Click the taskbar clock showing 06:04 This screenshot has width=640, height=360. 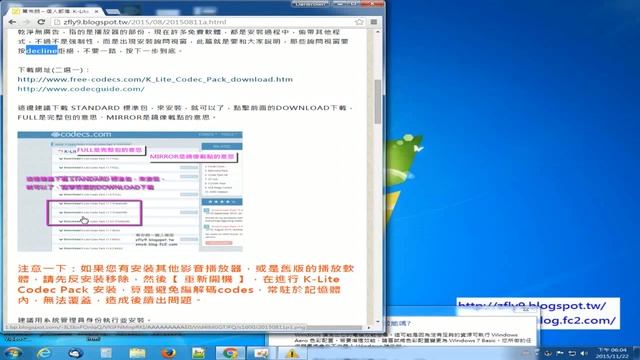tap(612, 353)
